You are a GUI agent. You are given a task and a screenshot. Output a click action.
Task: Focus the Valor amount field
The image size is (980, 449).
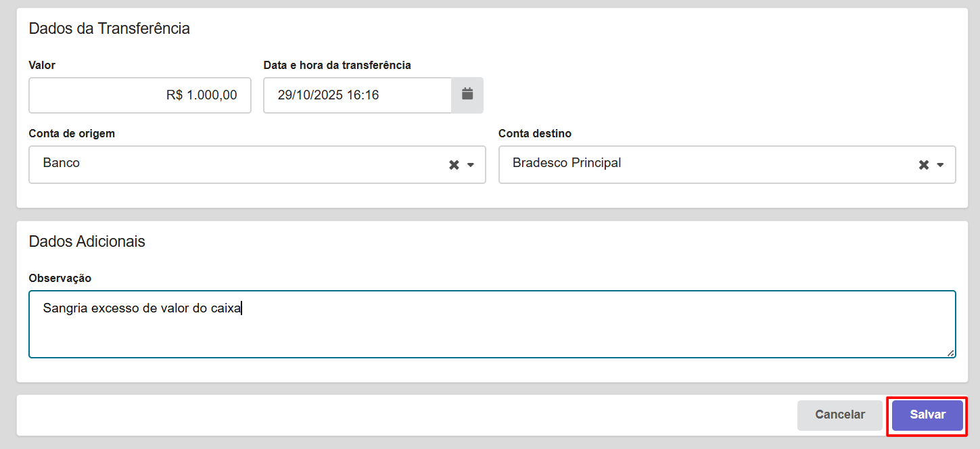[140, 95]
